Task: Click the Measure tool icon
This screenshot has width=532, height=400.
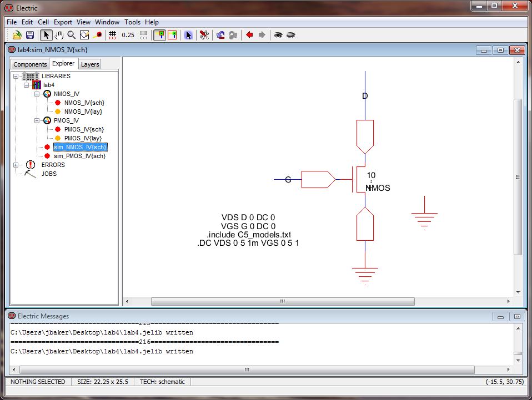Action: tap(97, 35)
